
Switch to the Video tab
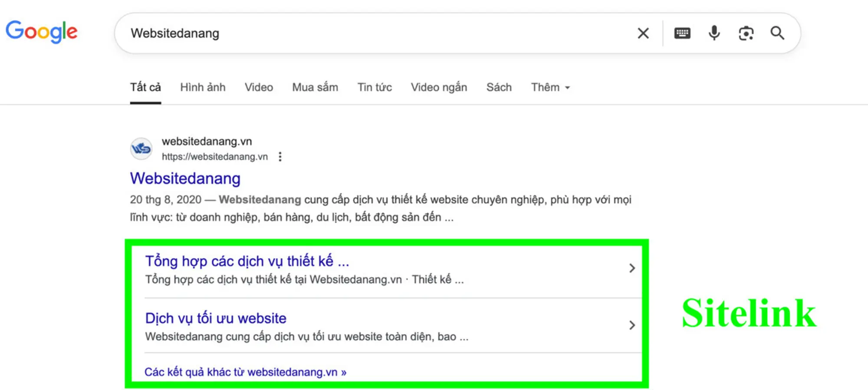259,87
